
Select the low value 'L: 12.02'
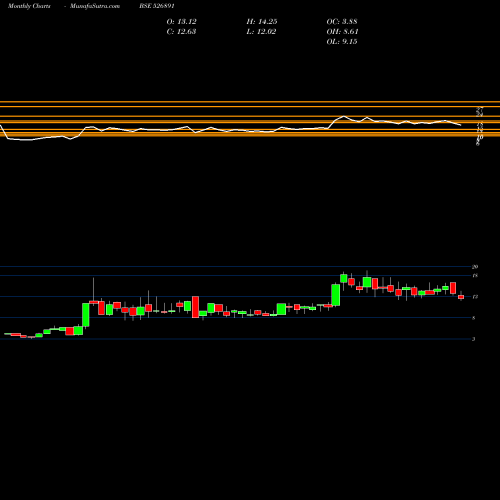coord(261,32)
